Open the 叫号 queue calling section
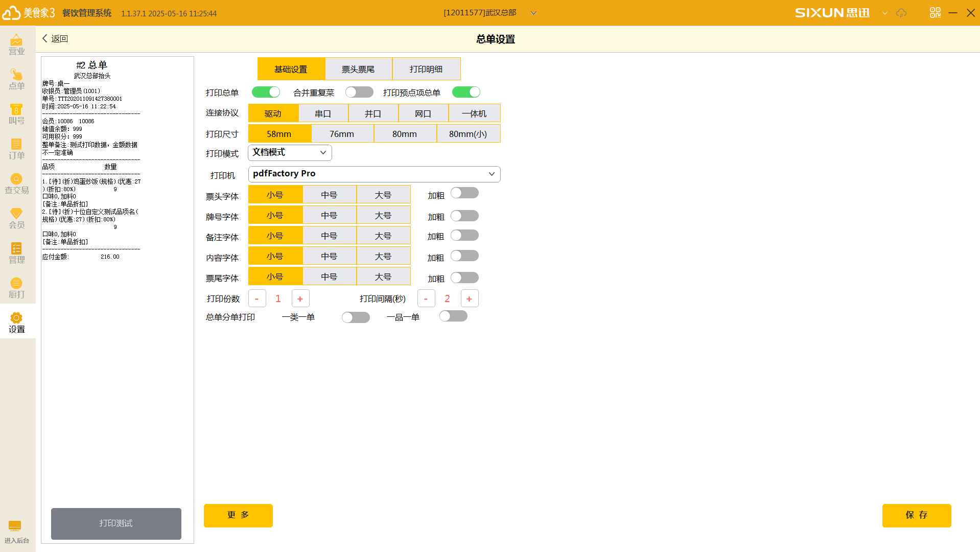 (x=17, y=114)
